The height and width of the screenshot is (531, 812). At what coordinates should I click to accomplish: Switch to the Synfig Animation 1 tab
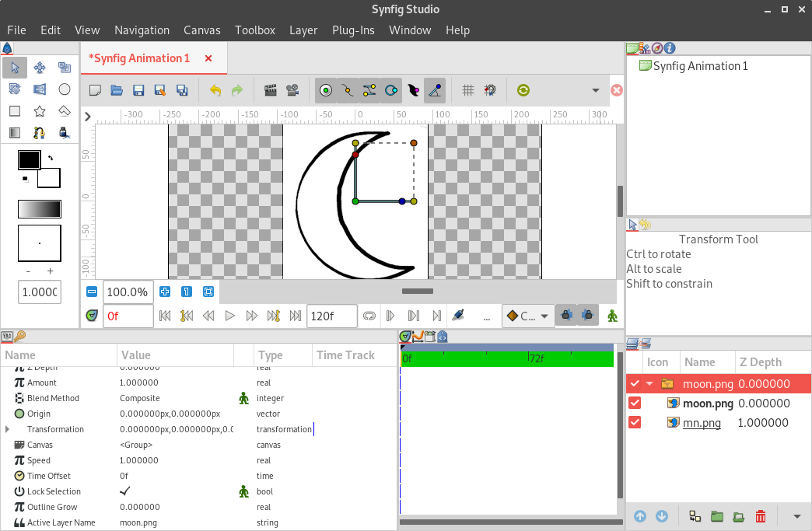click(x=141, y=58)
